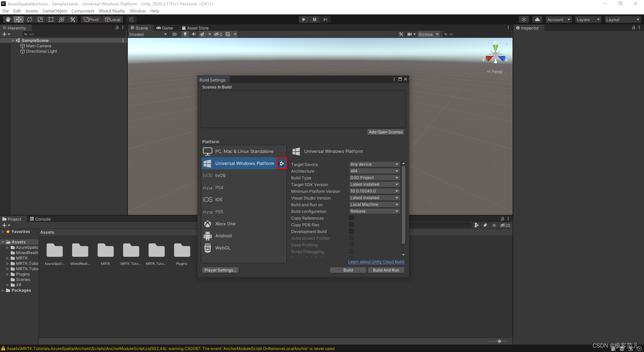Start Play mode
The image size is (644, 352).
(x=304, y=19)
